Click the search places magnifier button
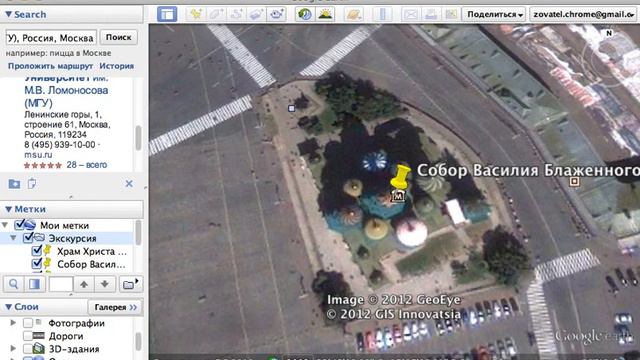 13,284
